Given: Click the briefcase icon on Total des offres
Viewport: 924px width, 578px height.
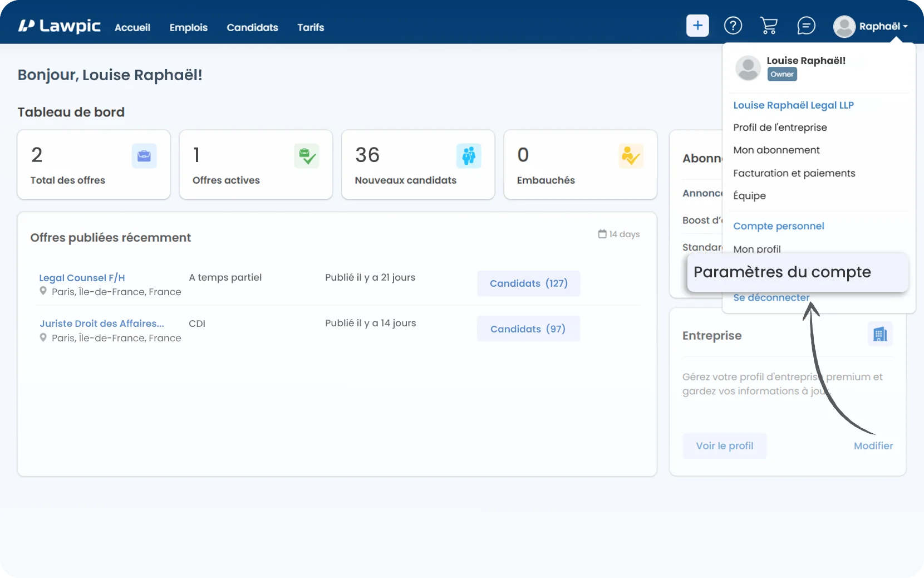Looking at the screenshot, I should click(x=144, y=156).
